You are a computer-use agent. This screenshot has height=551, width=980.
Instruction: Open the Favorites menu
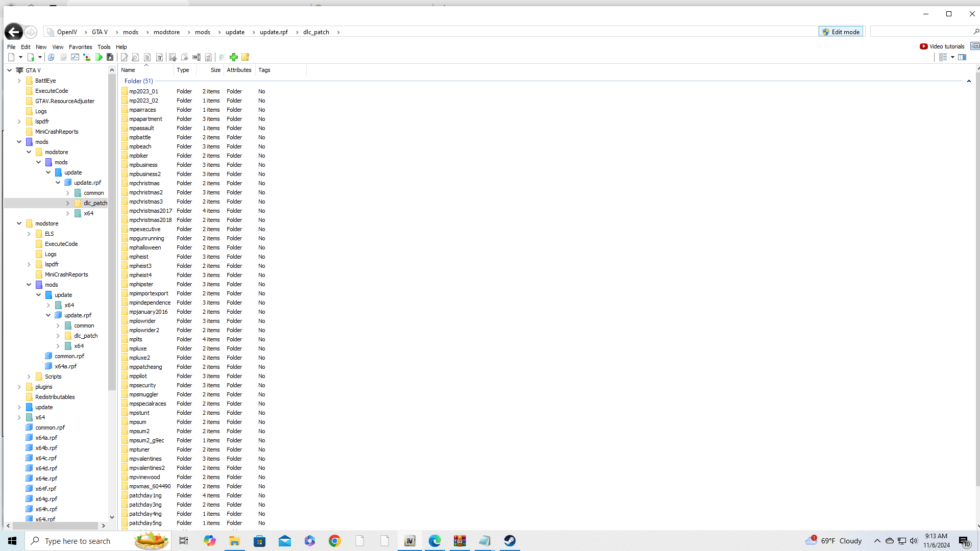[80, 47]
